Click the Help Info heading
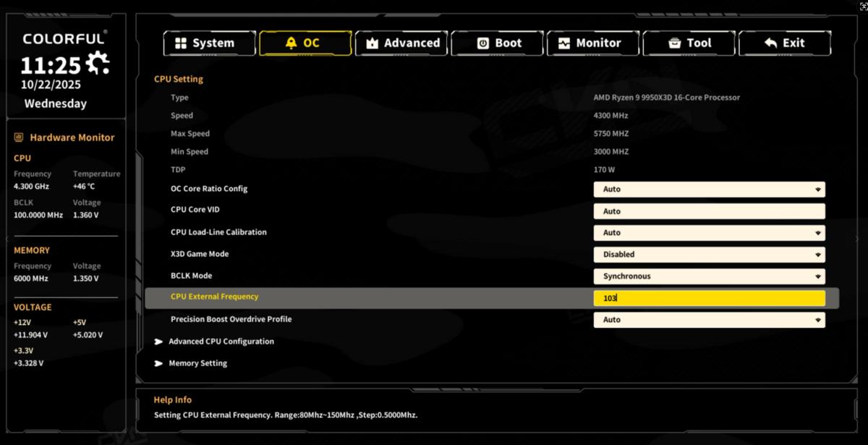The width and height of the screenshot is (868, 445). 173,400
